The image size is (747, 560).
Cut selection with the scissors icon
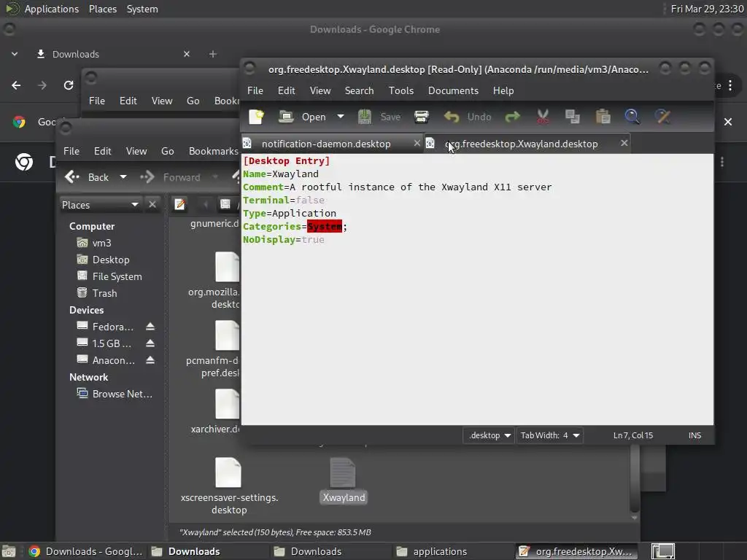pyautogui.click(x=543, y=117)
